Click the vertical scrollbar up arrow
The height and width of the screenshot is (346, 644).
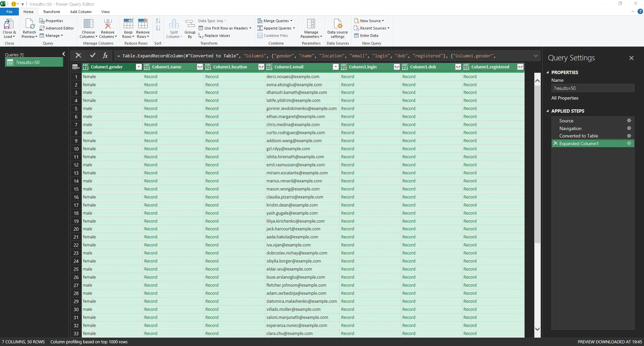click(537, 80)
